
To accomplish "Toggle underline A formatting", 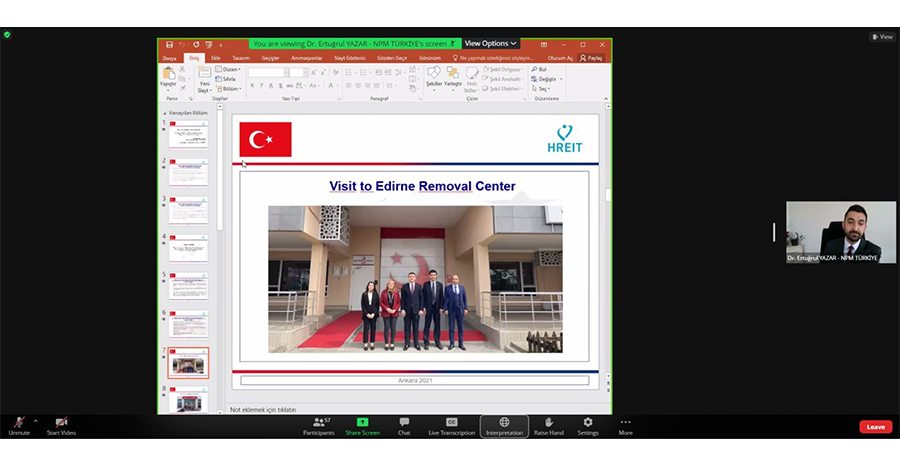I will click(x=271, y=86).
